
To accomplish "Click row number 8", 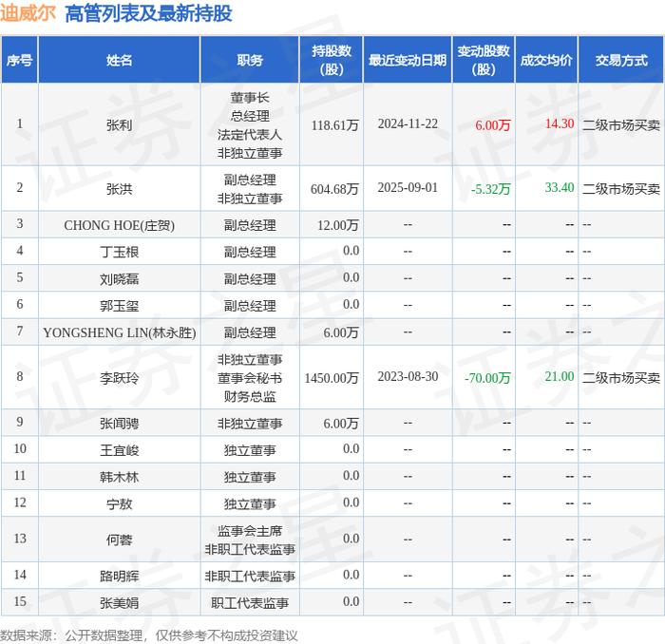I will [20, 376].
